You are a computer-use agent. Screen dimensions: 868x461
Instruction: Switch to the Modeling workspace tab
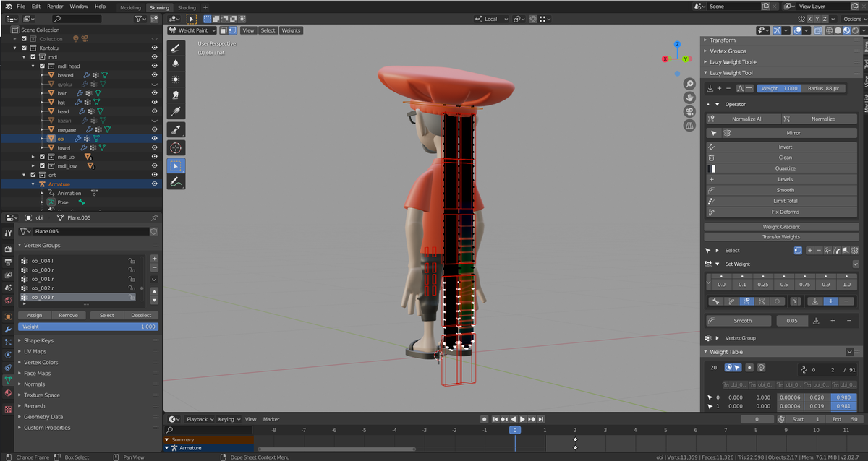coord(131,7)
